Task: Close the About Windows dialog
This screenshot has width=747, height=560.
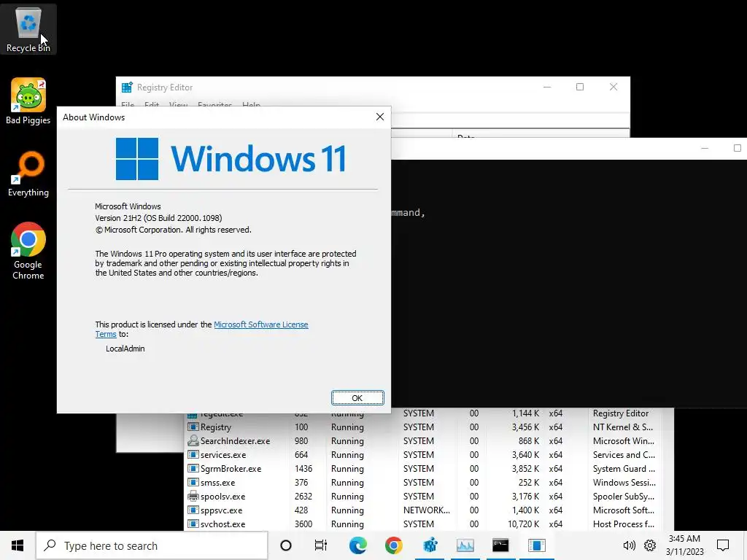Action: (x=379, y=117)
